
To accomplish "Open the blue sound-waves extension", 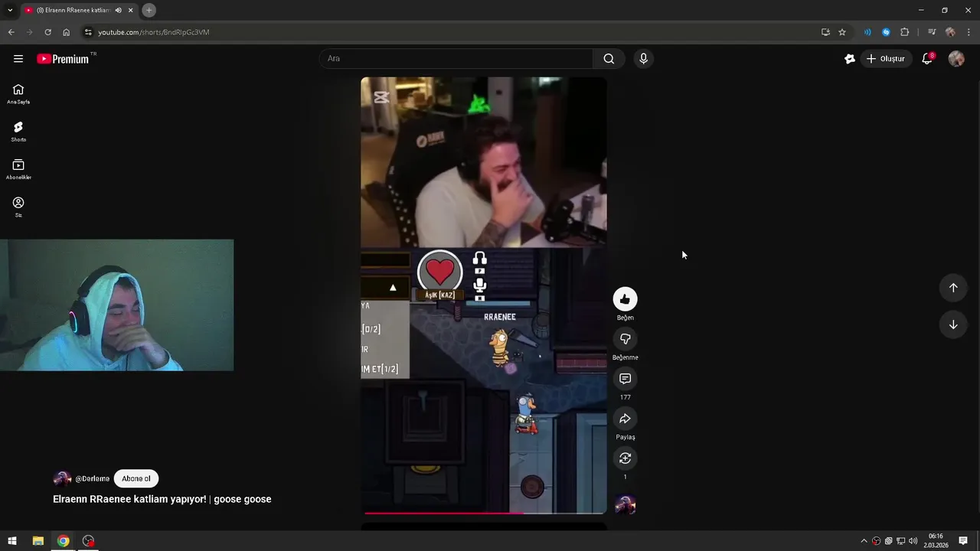I will tap(867, 32).
